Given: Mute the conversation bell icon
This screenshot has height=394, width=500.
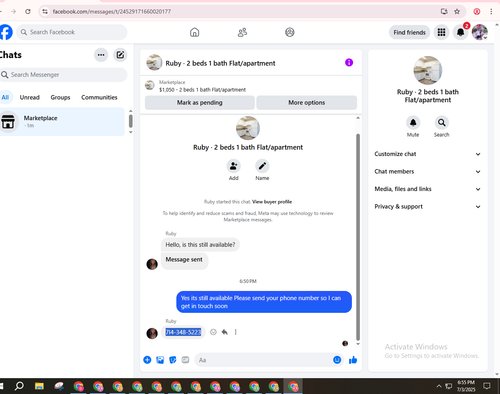Looking at the screenshot, I should [x=413, y=122].
